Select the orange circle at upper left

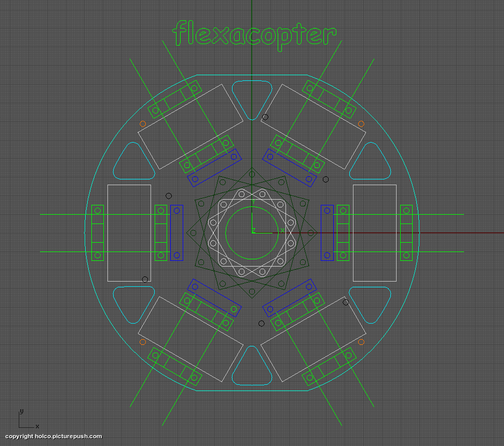tap(143, 124)
